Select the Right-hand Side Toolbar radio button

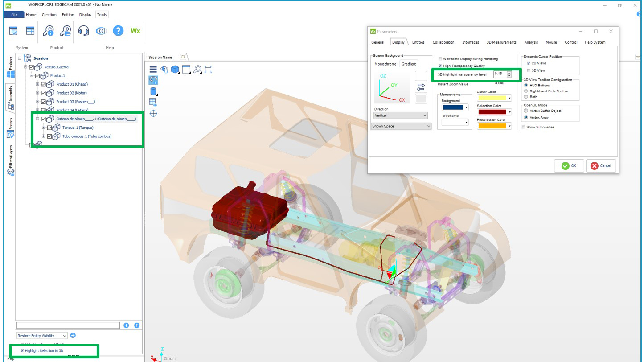pyautogui.click(x=526, y=91)
